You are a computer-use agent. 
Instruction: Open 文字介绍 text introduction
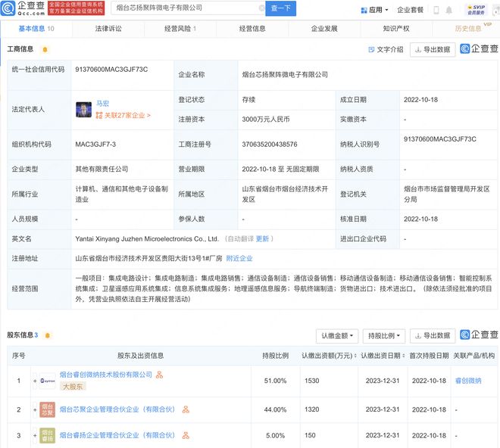pyautogui.click(x=386, y=50)
